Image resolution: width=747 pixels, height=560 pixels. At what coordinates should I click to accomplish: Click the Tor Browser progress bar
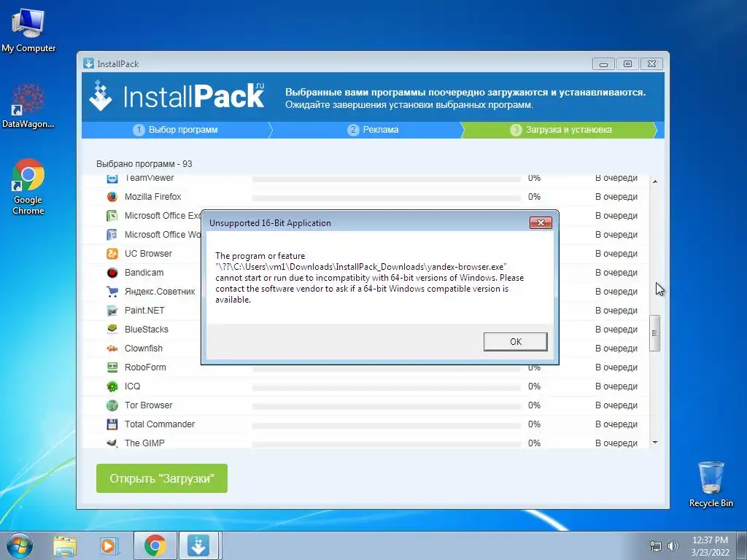tap(387, 406)
